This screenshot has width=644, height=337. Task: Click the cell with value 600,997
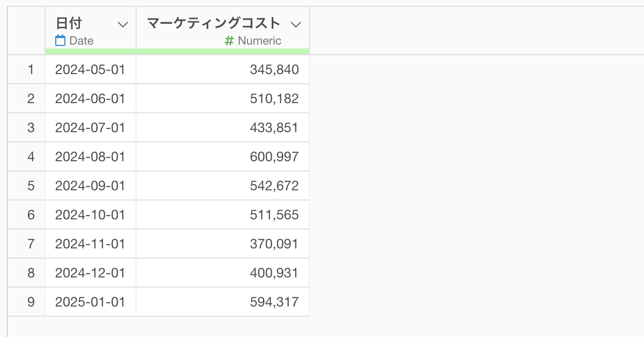(274, 157)
